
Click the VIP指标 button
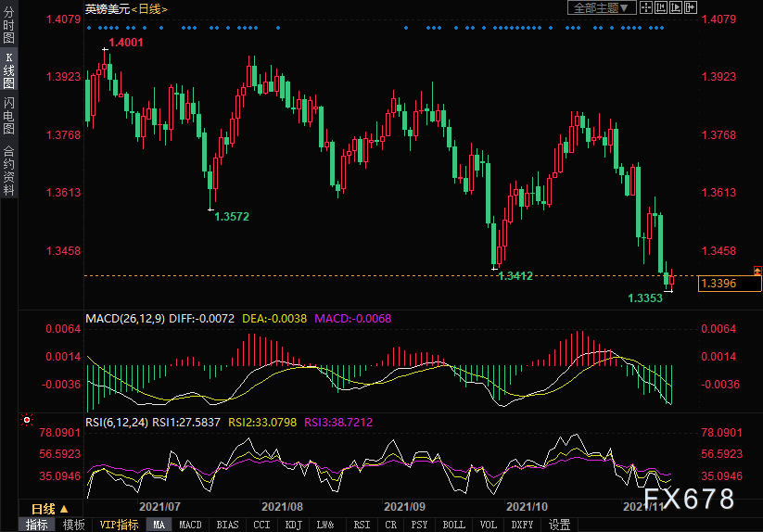(119, 525)
